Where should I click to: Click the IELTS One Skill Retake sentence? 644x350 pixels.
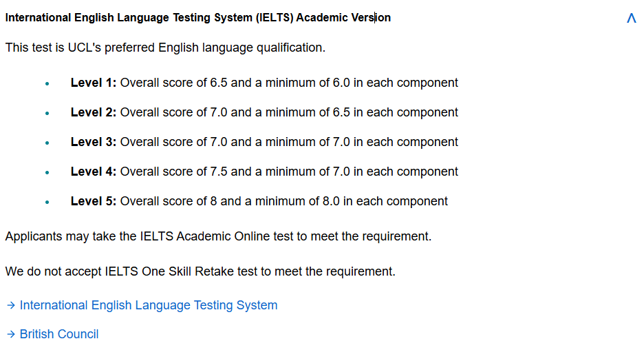click(x=200, y=271)
